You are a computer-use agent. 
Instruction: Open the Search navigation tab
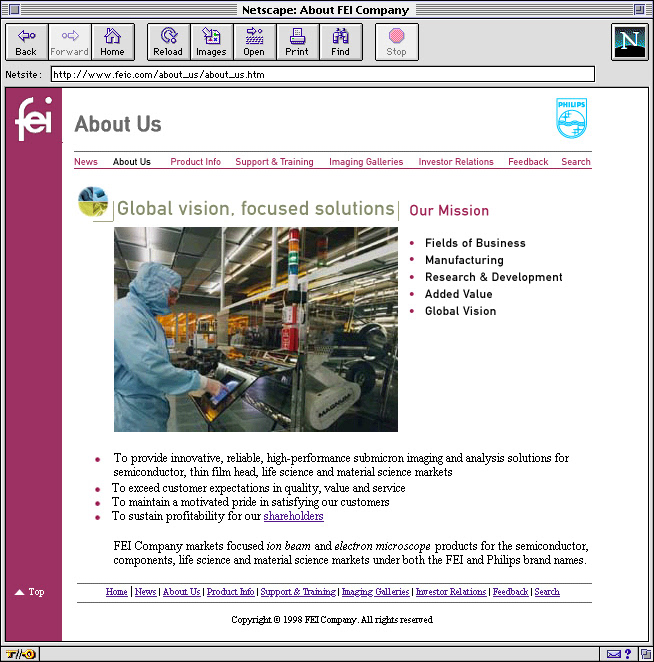[x=576, y=162]
